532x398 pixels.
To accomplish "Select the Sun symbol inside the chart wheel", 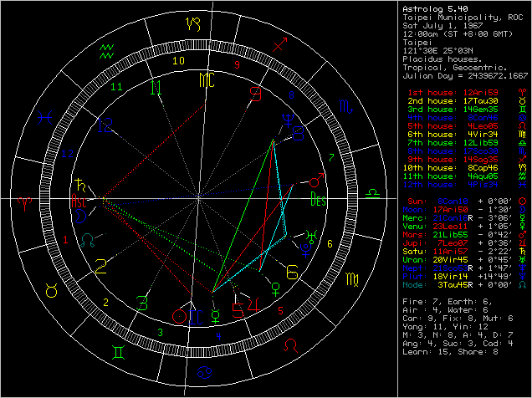I will point(178,317).
